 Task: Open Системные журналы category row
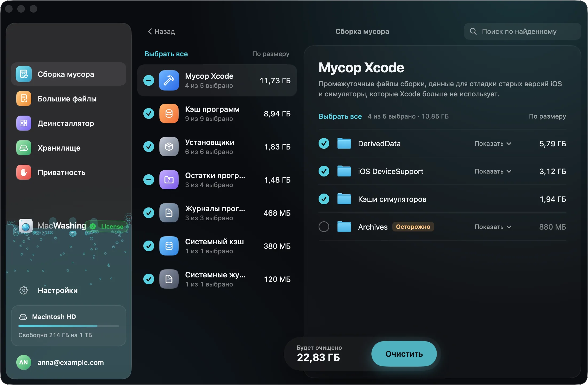(x=217, y=279)
